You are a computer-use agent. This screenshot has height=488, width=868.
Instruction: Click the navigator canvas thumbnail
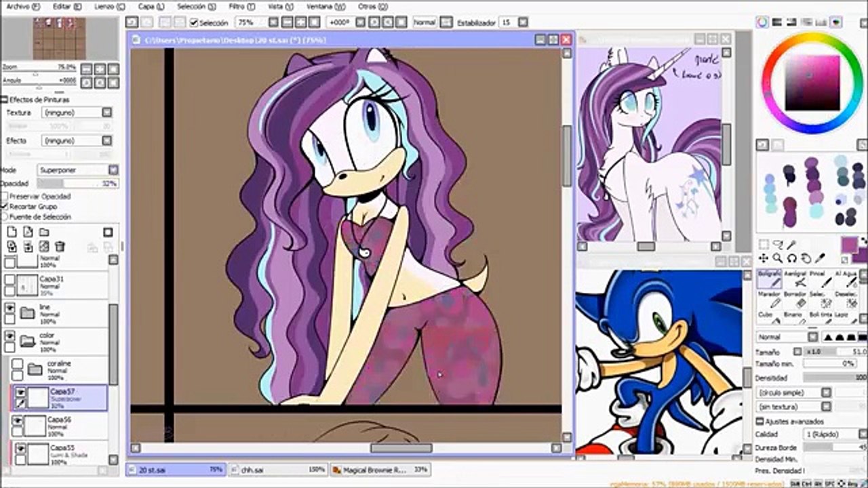[x=60, y=39]
